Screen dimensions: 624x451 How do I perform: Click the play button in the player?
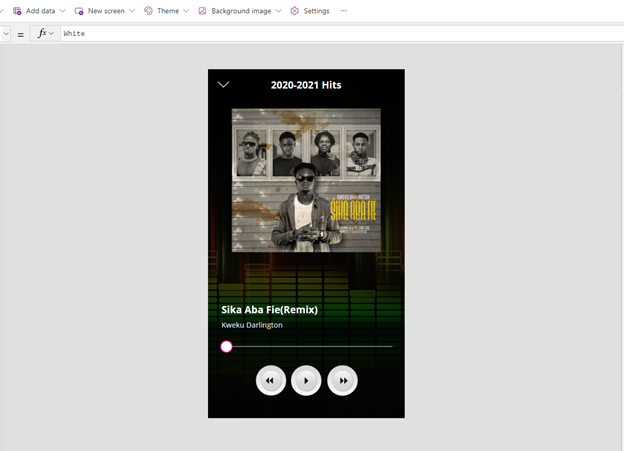tap(306, 381)
